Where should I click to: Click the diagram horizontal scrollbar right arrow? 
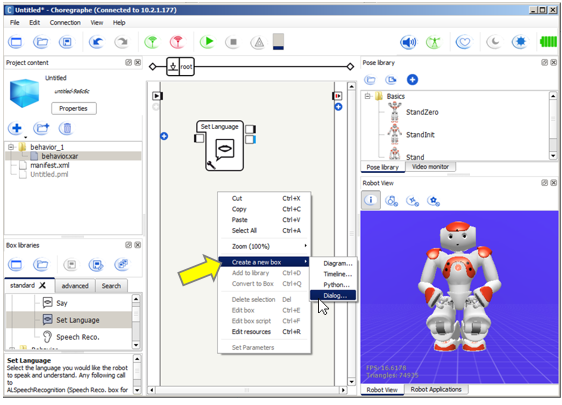[343, 390]
